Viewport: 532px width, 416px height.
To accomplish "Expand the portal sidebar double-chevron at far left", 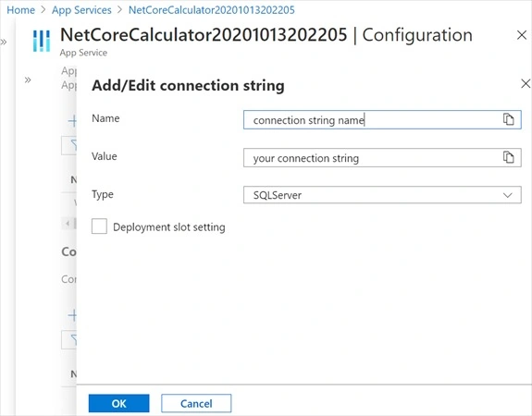I will coord(4,42).
